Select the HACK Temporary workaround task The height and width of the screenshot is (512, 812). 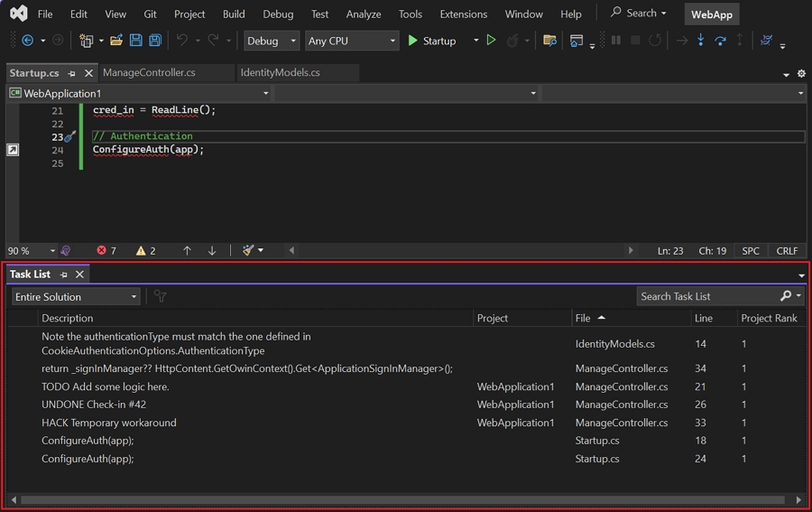click(x=407, y=423)
